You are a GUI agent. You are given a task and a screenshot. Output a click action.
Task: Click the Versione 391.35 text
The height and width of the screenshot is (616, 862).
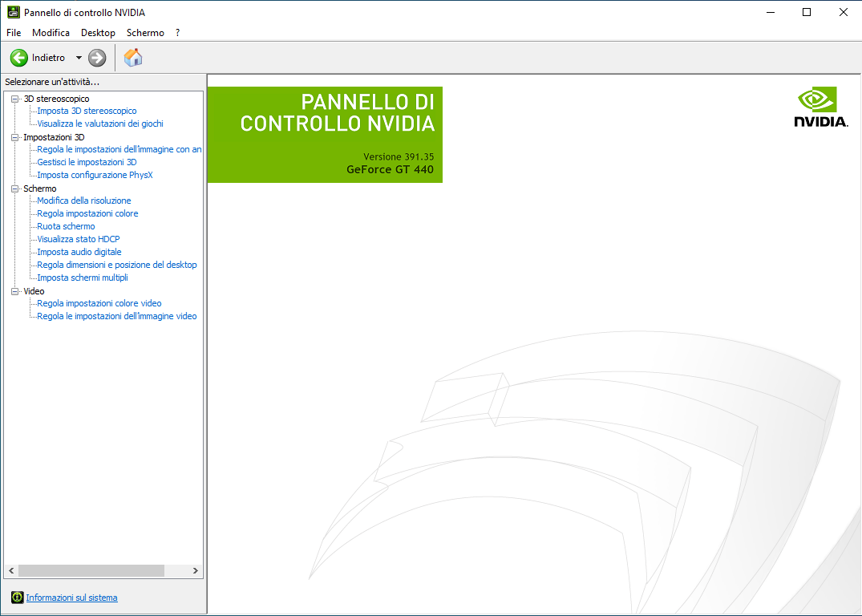pyautogui.click(x=399, y=156)
